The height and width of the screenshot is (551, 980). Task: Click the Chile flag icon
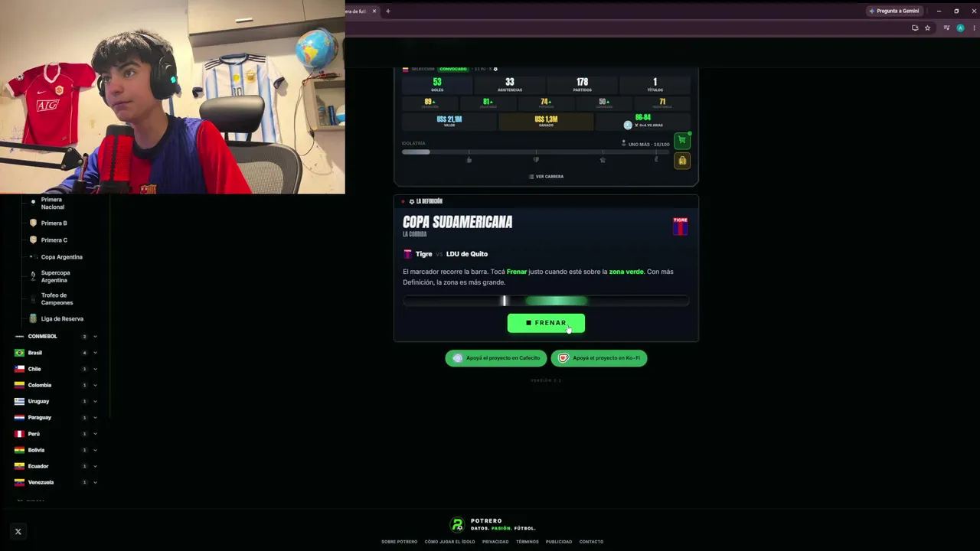(x=19, y=369)
